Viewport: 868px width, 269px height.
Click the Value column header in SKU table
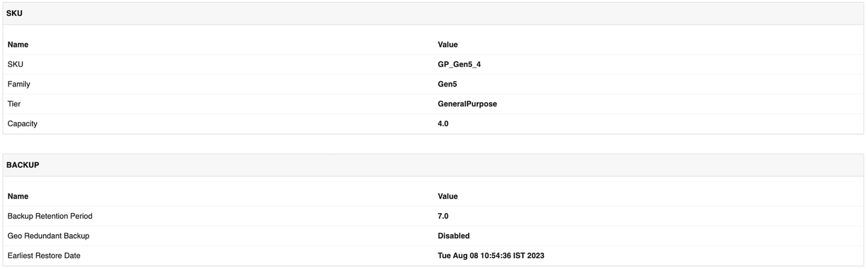tap(448, 45)
